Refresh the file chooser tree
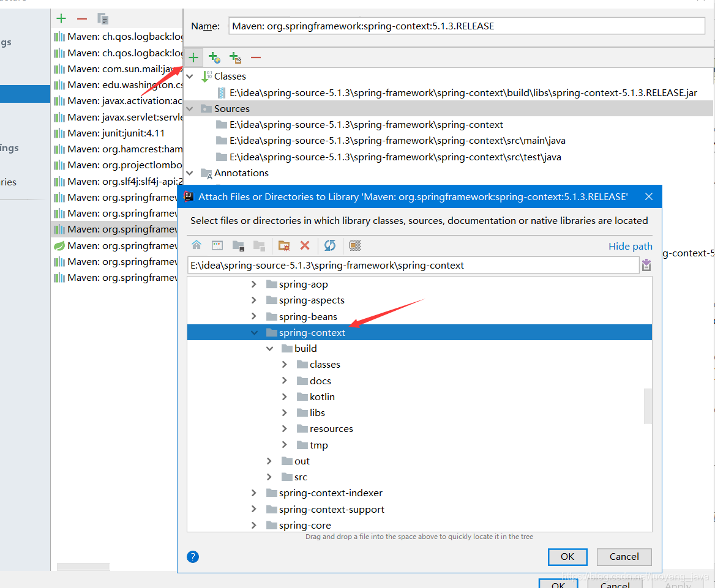715x588 pixels. click(330, 246)
